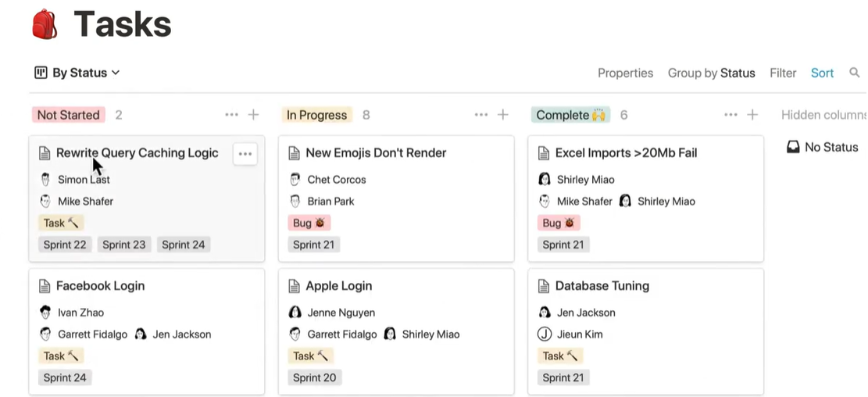Click page icon of Database Tuning card

(x=544, y=286)
